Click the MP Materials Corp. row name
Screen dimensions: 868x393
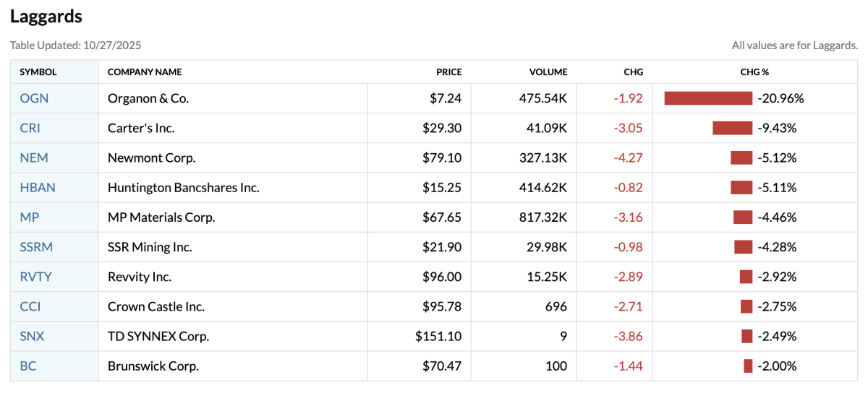tap(161, 217)
